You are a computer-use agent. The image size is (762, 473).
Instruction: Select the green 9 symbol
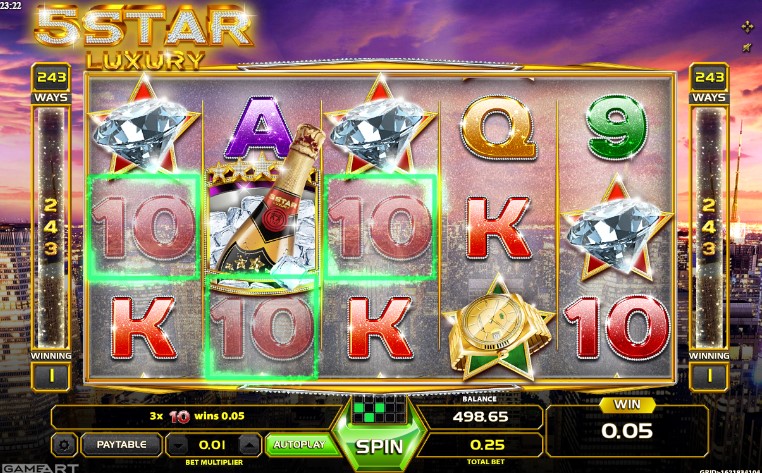pos(617,127)
